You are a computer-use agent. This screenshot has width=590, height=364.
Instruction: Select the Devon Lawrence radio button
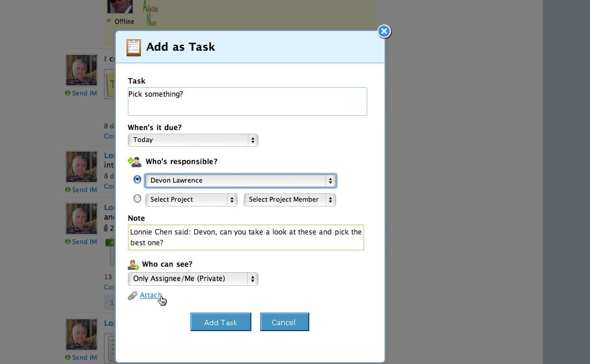tap(137, 180)
